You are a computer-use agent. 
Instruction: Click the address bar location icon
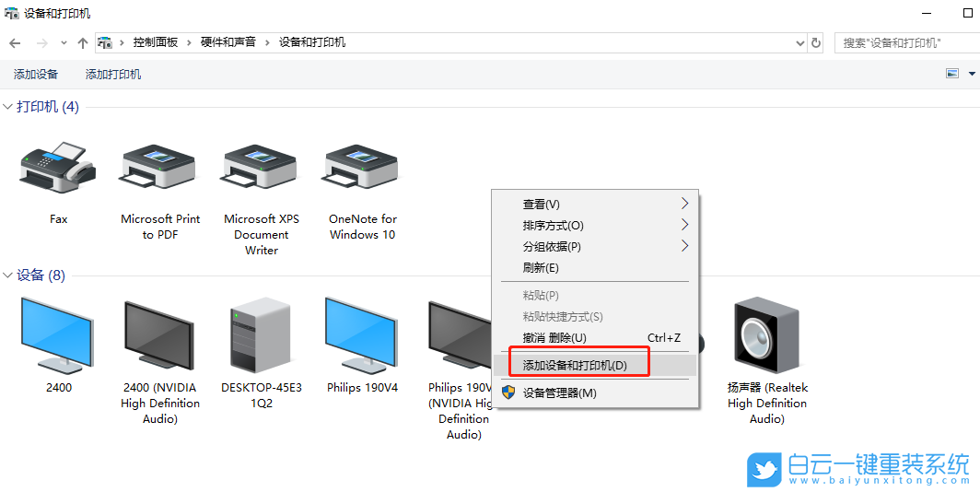point(106,43)
